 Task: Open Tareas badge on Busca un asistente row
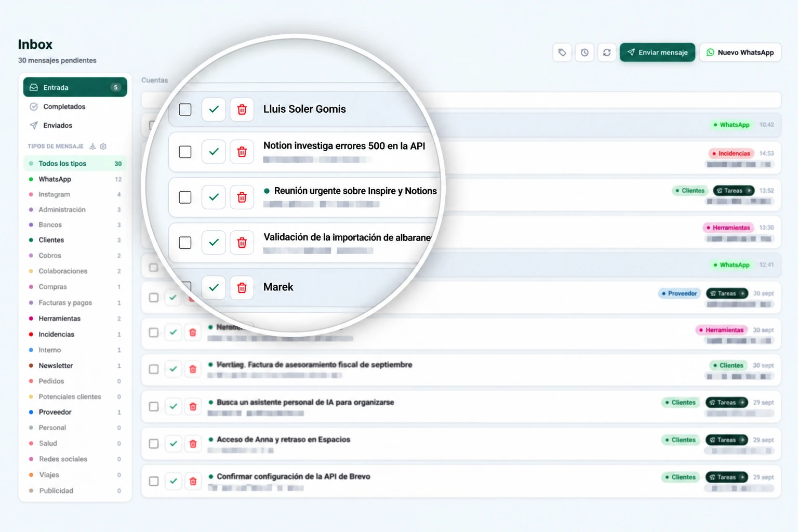[727, 403]
